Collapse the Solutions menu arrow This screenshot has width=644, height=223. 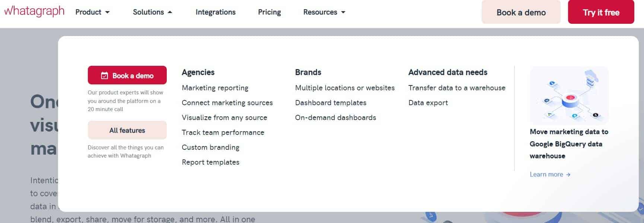(x=170, y=12)
